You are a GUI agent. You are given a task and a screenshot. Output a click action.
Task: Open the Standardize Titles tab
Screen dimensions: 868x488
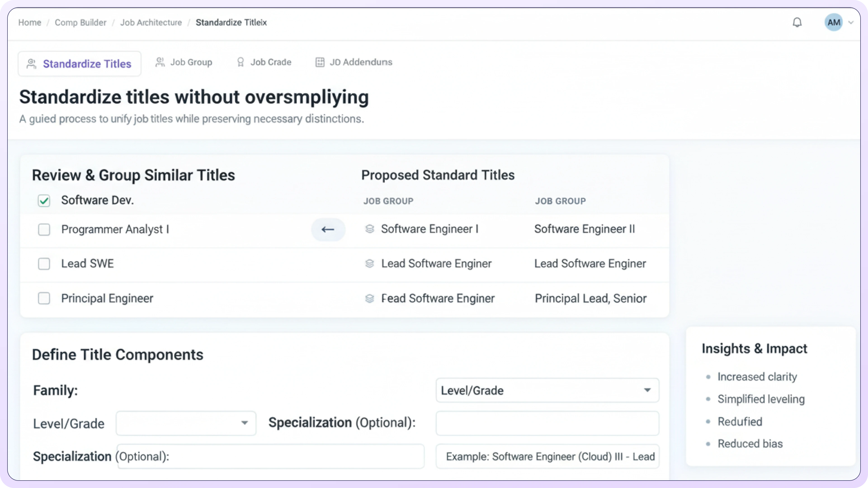point(80,64)
